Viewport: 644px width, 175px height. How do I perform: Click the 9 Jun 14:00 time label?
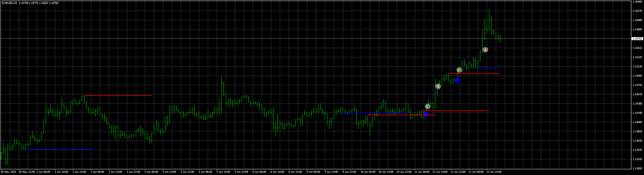331,172
